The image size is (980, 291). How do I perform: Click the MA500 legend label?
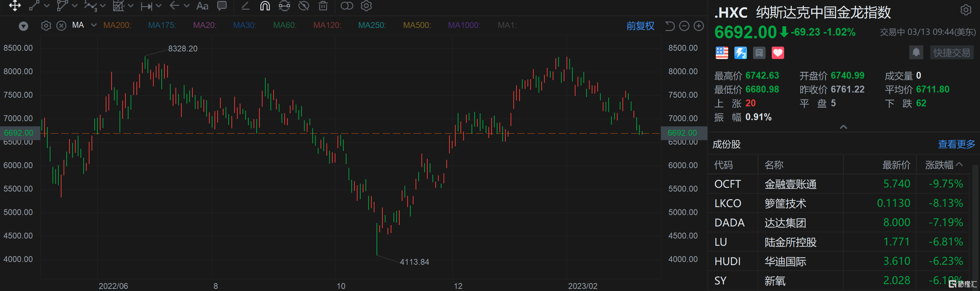(x=417, y=25)
